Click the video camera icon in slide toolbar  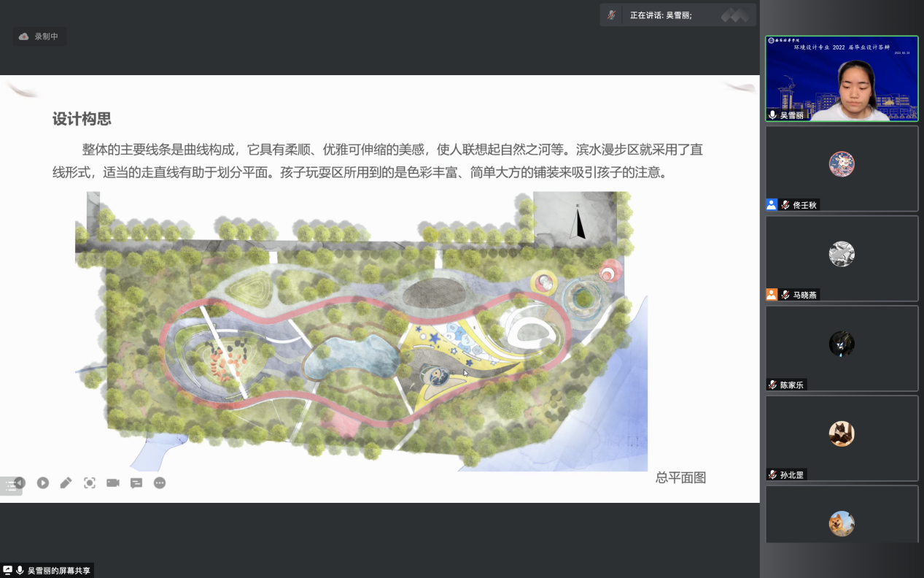tap(113, 482)
